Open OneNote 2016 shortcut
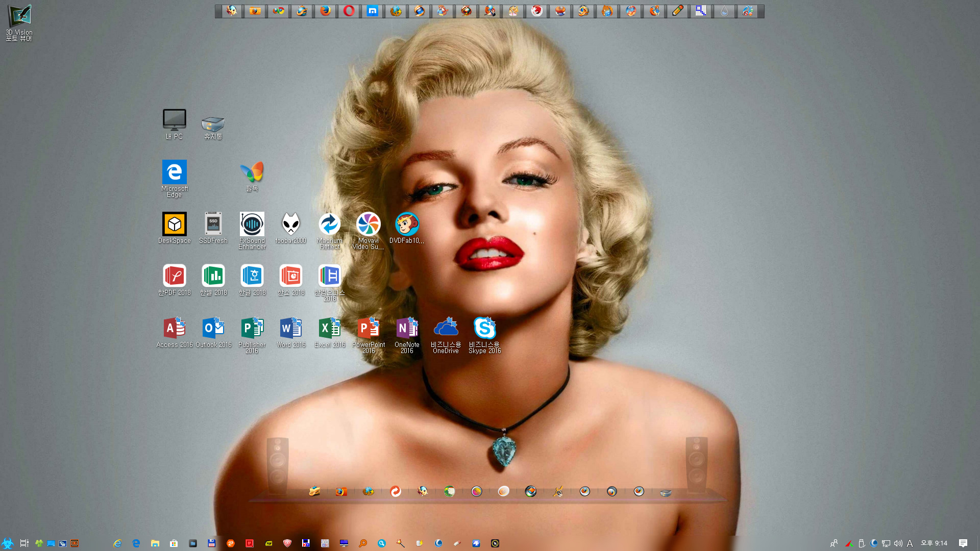The height and width of the screenshot is (551, 980). [x=407, y=335]
